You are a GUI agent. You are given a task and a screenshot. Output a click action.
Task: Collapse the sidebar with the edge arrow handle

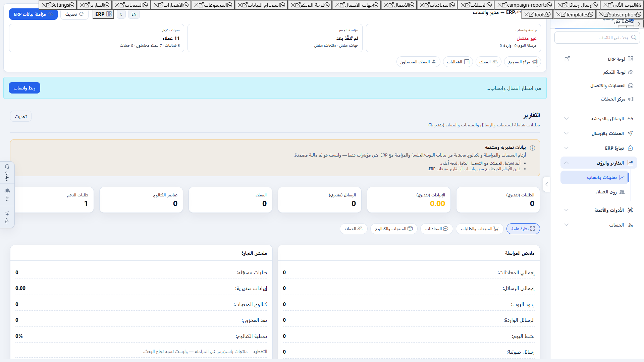point(546,184)
